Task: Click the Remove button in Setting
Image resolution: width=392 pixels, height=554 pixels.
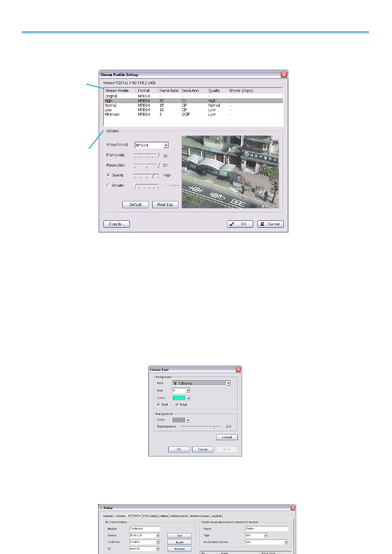Action: pos(180,549)
